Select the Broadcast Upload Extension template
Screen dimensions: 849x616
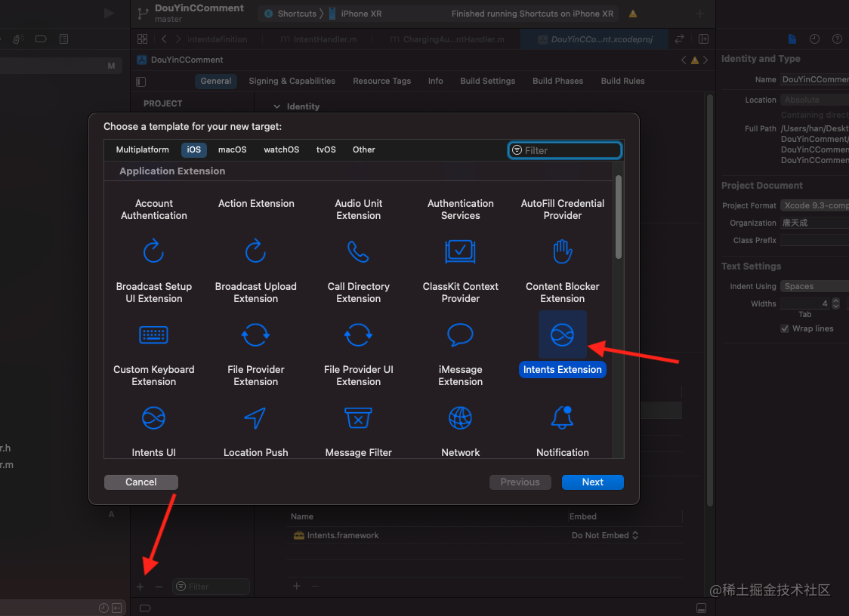[x=255, y=269]
